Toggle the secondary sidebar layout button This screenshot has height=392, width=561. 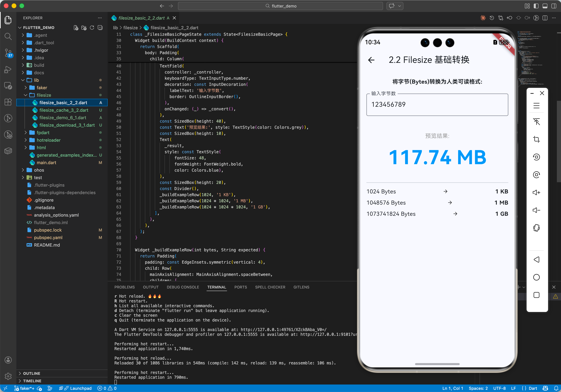coord(554,6)
